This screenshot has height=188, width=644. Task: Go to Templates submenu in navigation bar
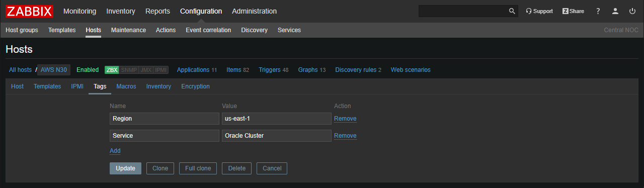click(62, 30)
